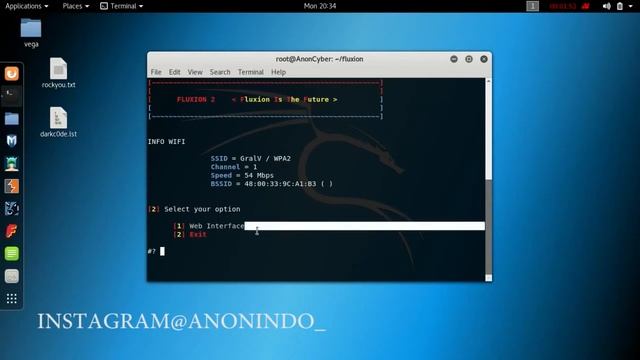The image size is (640, 360).
Task: Open the File menu in terminal
Action: (x=156, y=72)
